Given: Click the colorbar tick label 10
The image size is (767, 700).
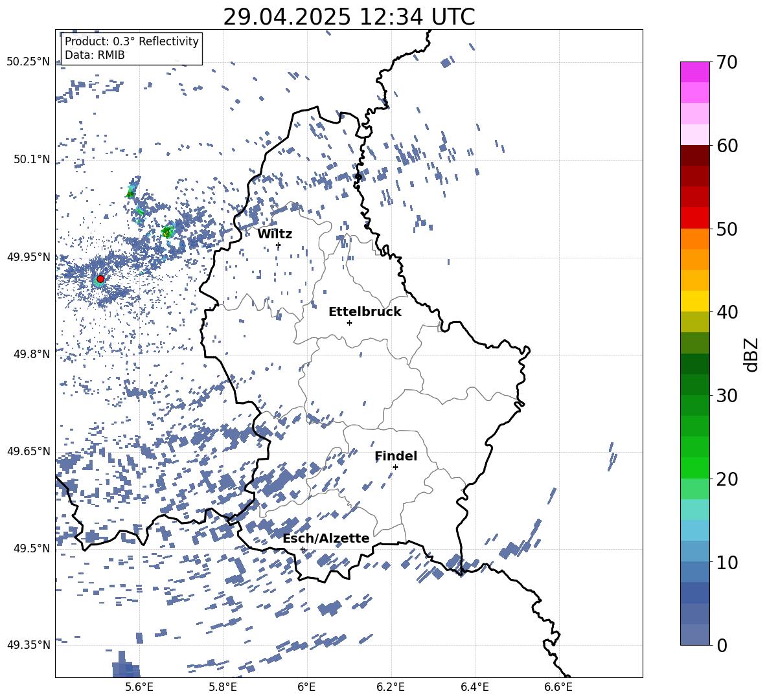Looking at the screenshot, I should click(727, 562).
